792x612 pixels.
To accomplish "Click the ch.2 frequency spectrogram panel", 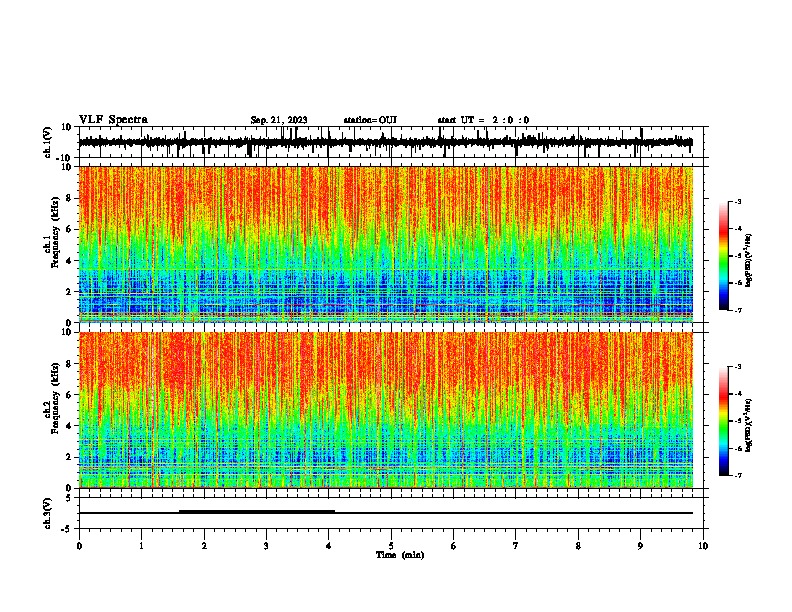I will pos(386,410).
